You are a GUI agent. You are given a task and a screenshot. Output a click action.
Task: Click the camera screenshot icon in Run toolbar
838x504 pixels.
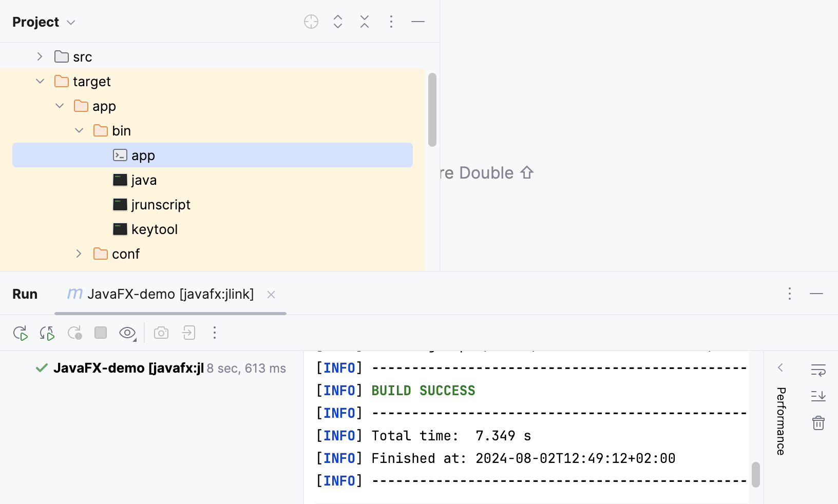coord(161,333)
